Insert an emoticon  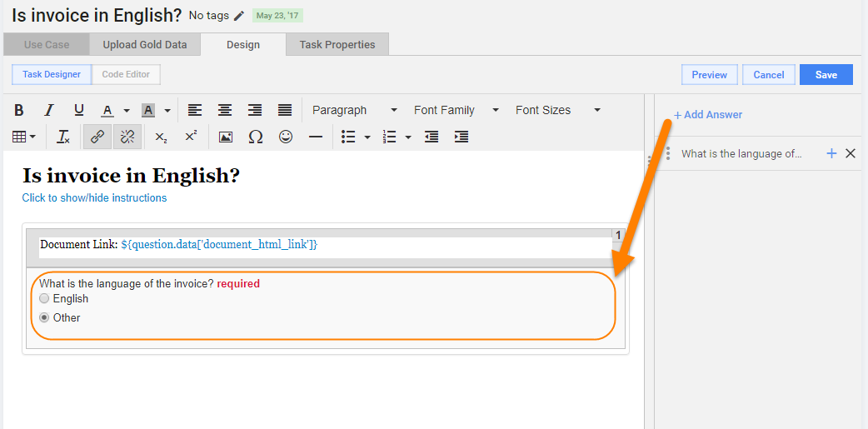click(x=286, y=137)
